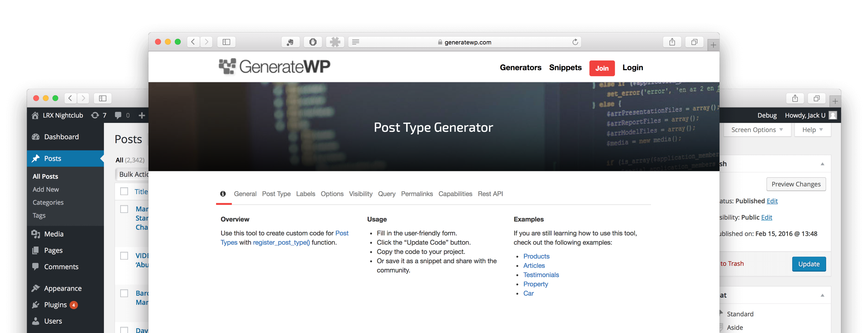
Task: Open Plugins in WordPress sidebar
Action: [x=65, y=305]
